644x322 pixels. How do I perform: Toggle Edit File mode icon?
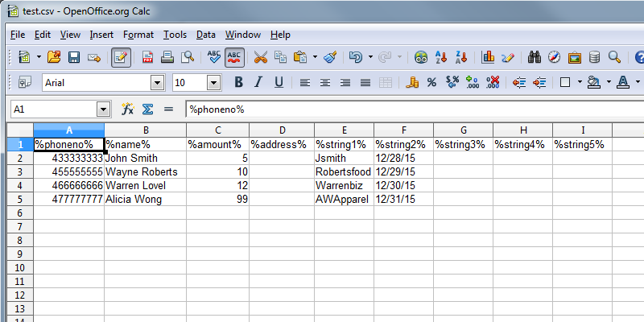[122, 57]
